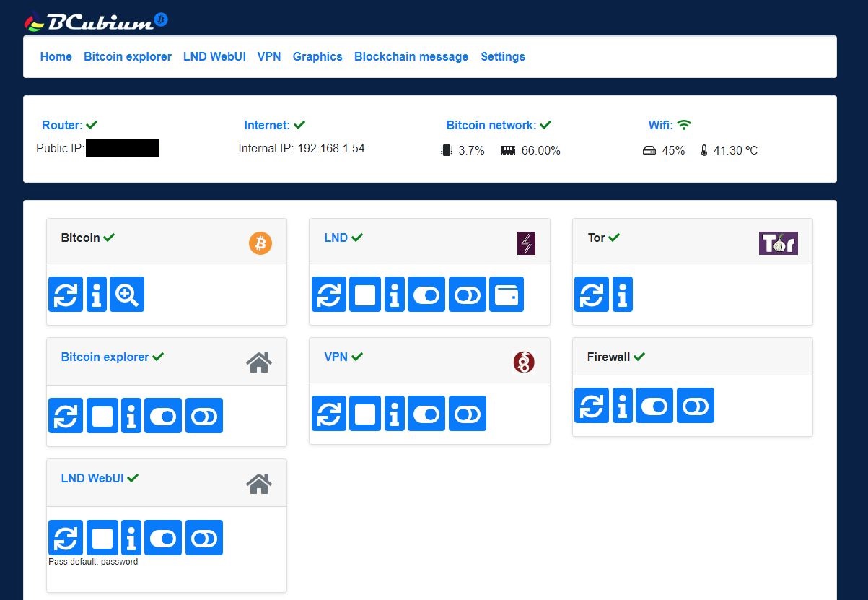Restart Bitcoin explorer with refresh icon
Image resolution: width=868 pixels, height=600 pixels.
click(66, 415)
